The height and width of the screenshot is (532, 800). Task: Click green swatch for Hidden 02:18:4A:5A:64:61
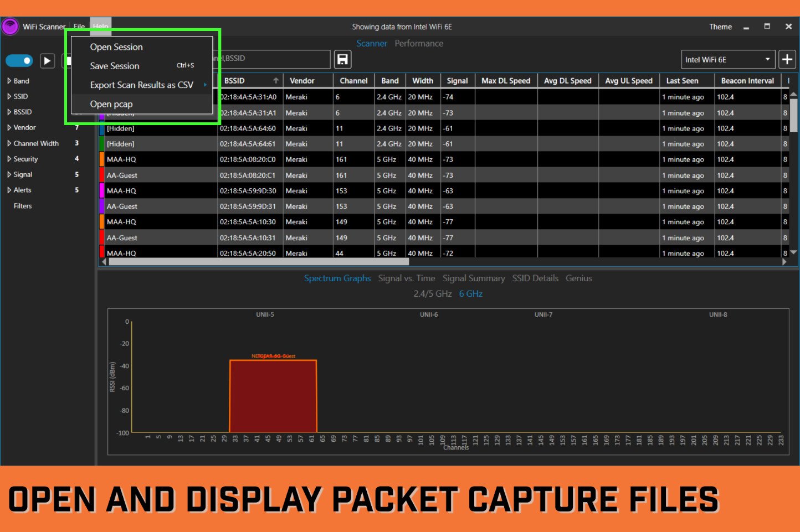(x=102, y=144)
